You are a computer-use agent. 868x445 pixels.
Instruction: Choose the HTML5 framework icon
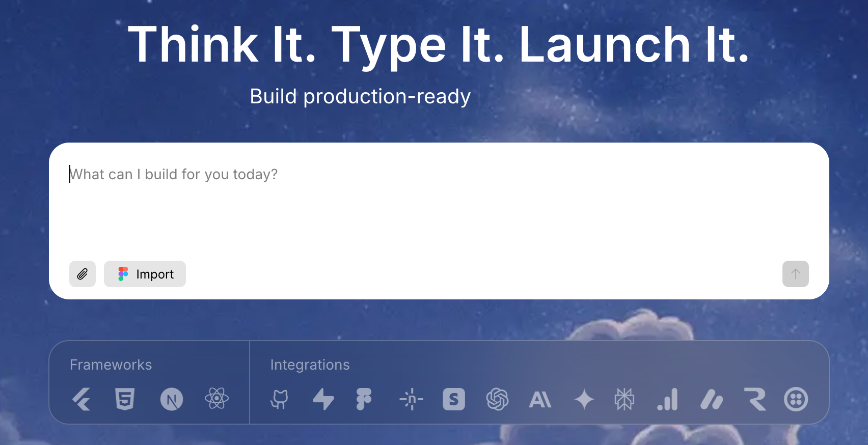click(x=125, y=399)
